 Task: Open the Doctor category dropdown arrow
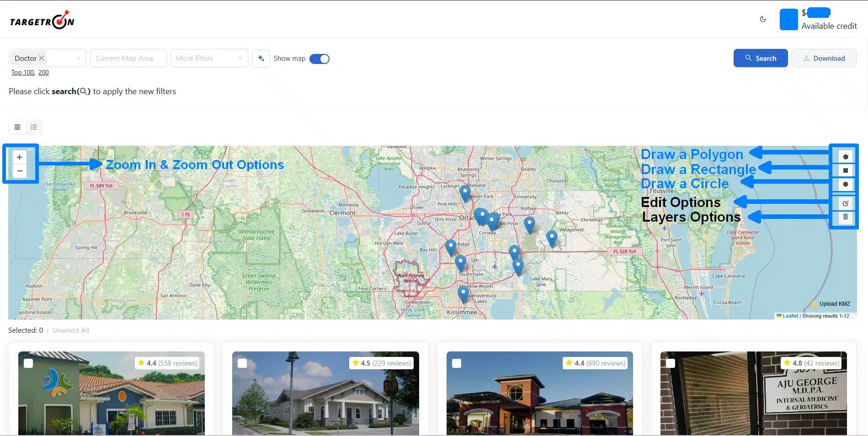(x=78, y=58)
